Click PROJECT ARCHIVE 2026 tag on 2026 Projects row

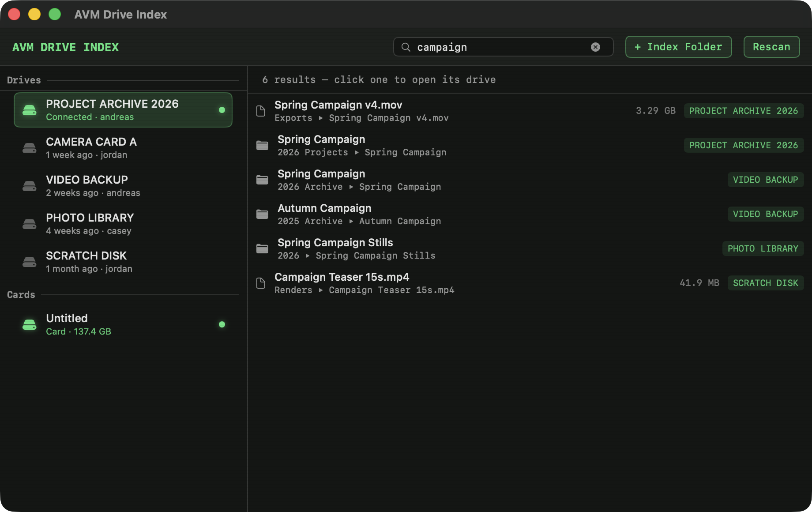744,145
